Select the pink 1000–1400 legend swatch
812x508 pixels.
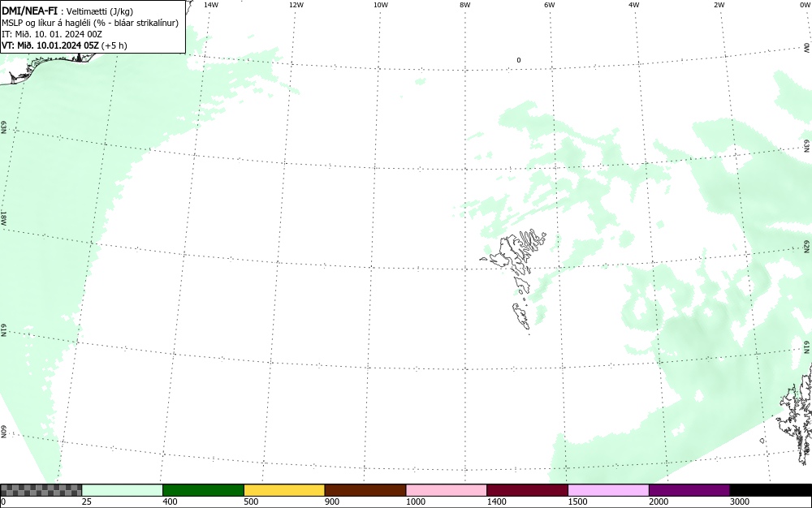[447, 490]
